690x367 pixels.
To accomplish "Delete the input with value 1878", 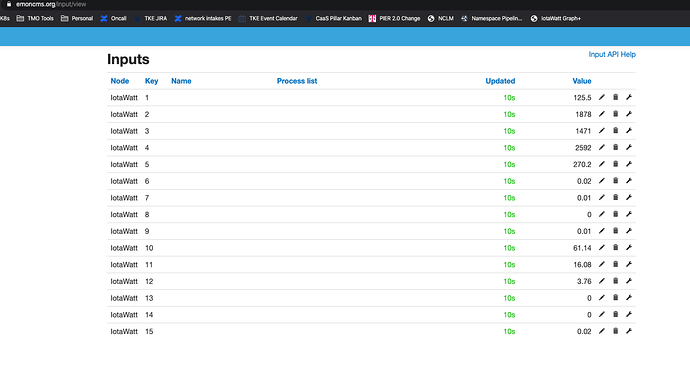I will (616, 114).
